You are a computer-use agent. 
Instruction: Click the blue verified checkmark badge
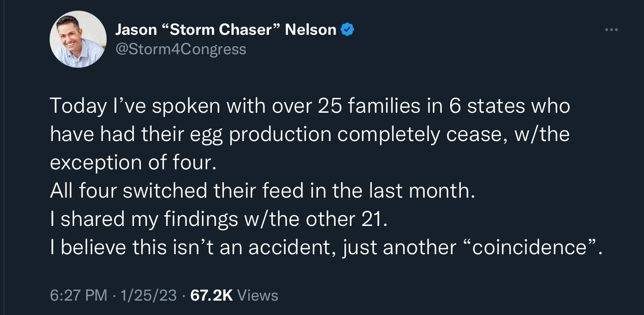point(347,30)
